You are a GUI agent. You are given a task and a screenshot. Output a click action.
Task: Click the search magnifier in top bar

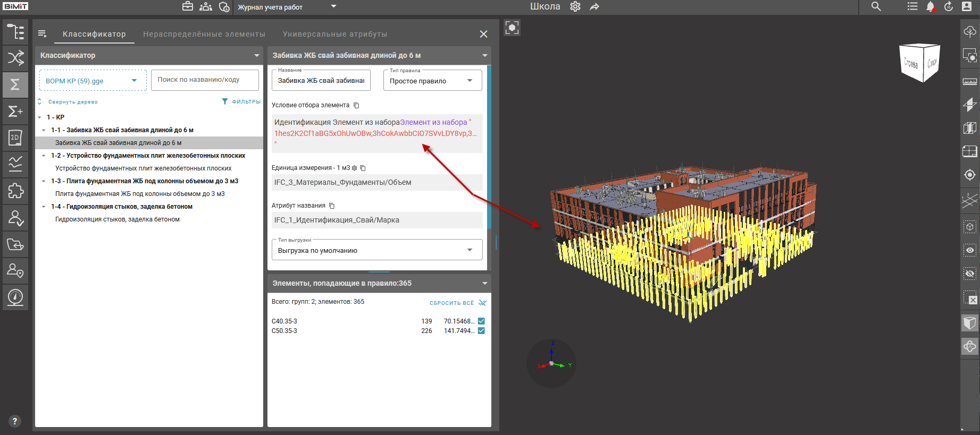[876, 7]
